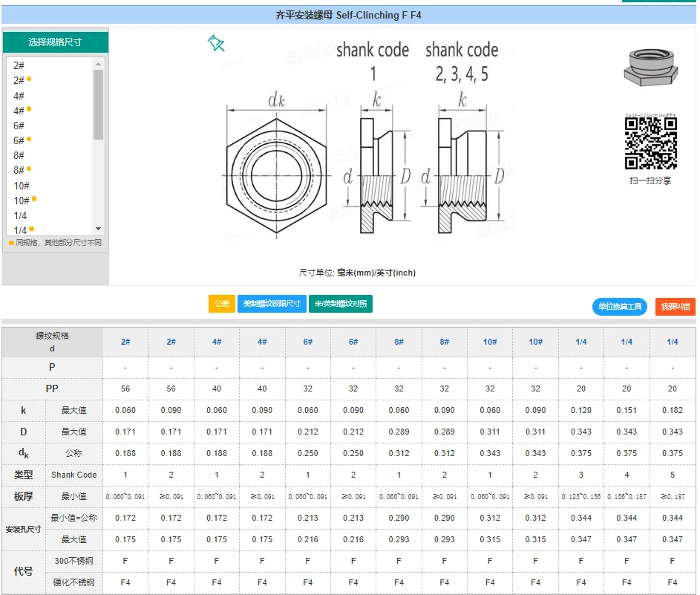Click the orange 我要纠错 report error button
Viewport: 700px width, 595px height.
tap(675, 307)
